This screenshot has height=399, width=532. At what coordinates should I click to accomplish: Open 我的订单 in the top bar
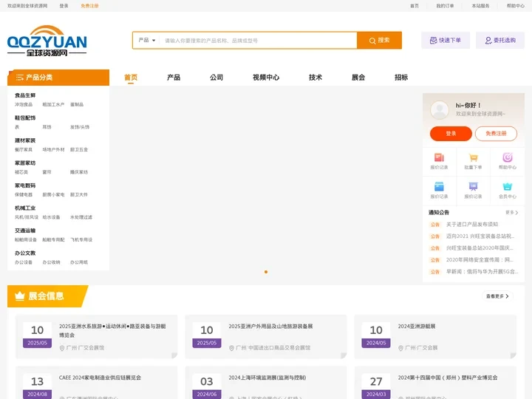(x=445, y=6)
